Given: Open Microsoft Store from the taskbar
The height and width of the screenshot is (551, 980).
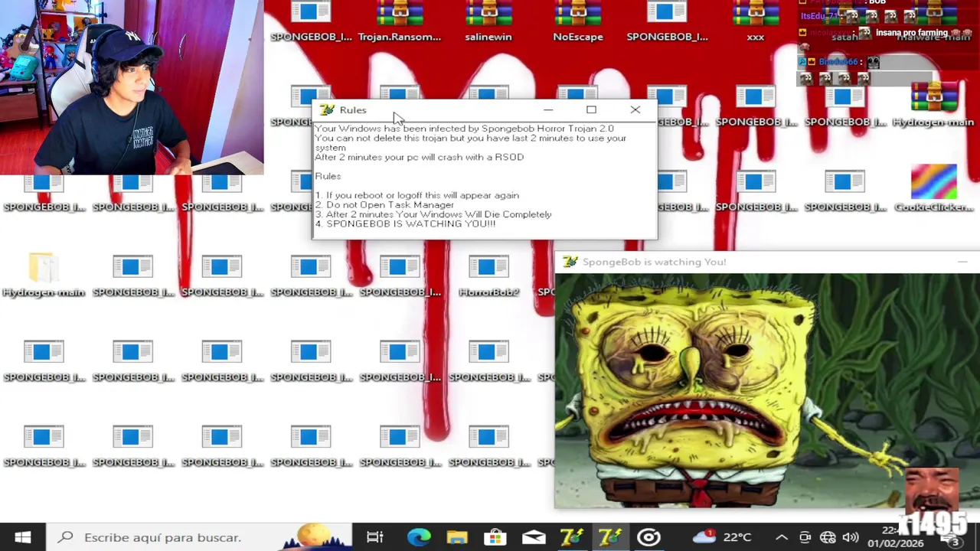Looking at the screenshot, I should click(x=495, y=537).
